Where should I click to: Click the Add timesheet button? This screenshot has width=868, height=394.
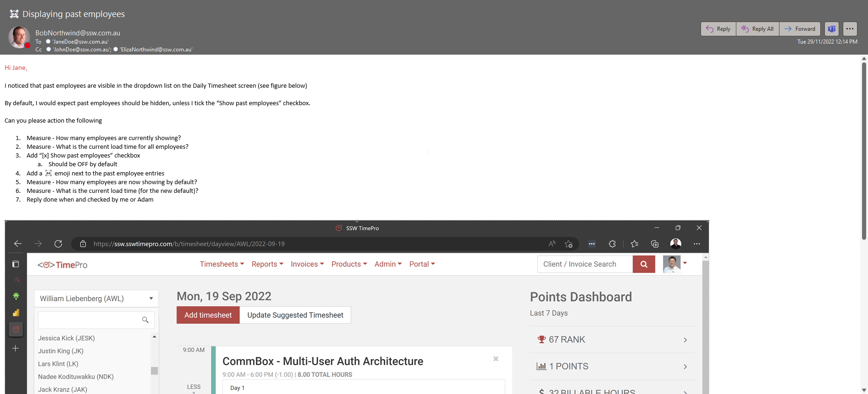coord(208,315)
